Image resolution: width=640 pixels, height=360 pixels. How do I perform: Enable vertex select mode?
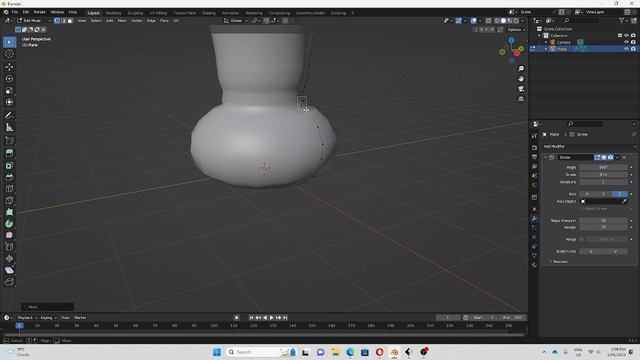pyautogui.click(x=57, y=20)
